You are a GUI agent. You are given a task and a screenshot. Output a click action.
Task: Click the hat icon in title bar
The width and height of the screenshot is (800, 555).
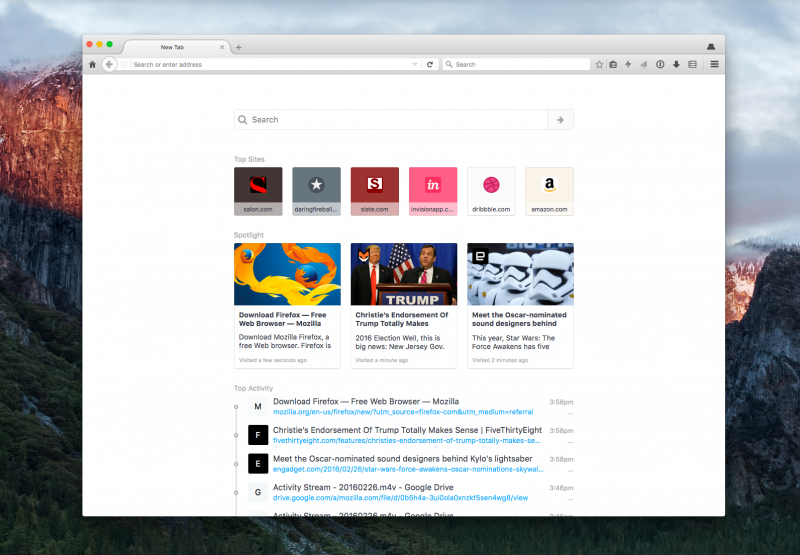(x=711, y=46)
